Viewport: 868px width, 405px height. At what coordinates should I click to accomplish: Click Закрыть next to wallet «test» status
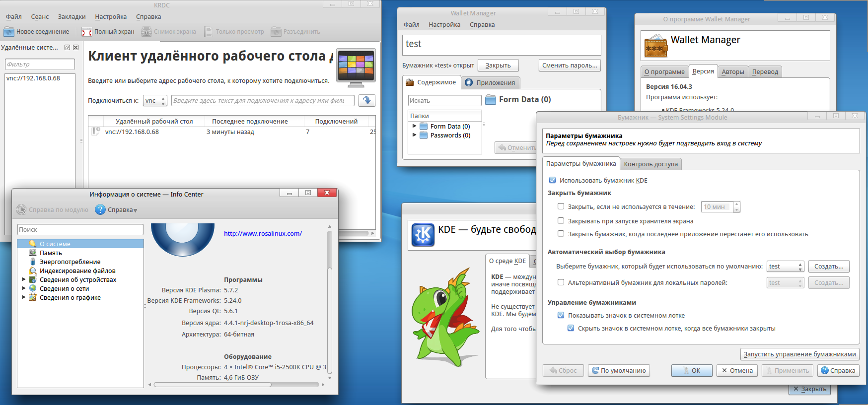[x=498, y=66]
